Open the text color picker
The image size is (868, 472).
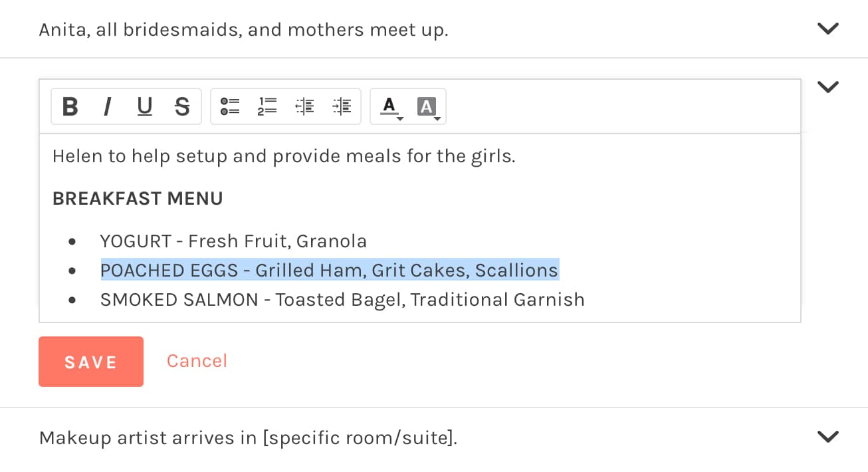[x=390, y=106]
